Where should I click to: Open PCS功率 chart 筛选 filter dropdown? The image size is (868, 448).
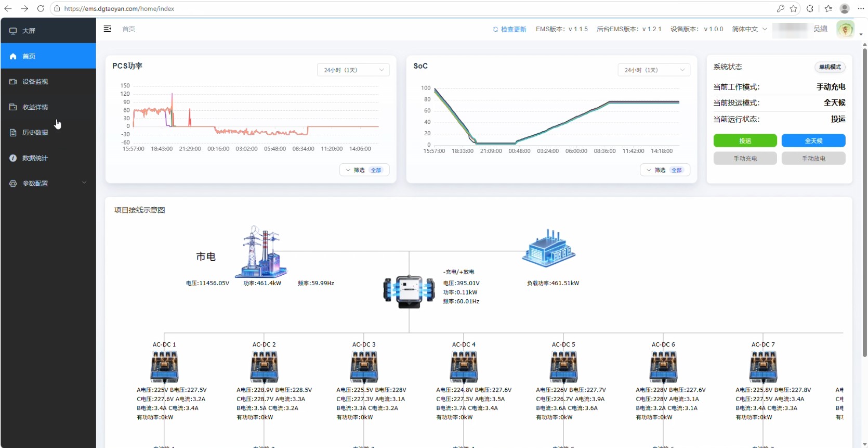coord(364,170)
